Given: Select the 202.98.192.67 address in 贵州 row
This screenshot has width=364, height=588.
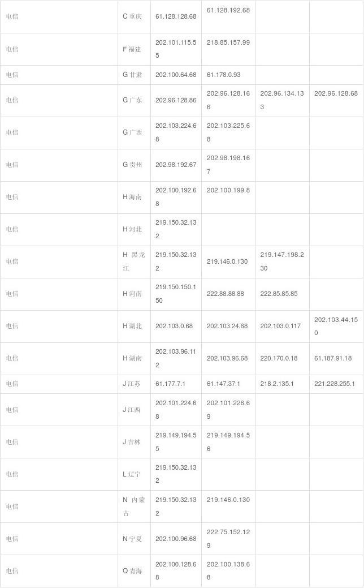Looking at the screenshot, I should (176, 165).
